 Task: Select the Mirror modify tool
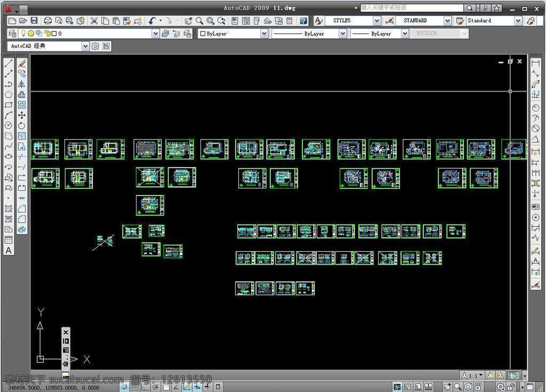click(x=21, y=84)
